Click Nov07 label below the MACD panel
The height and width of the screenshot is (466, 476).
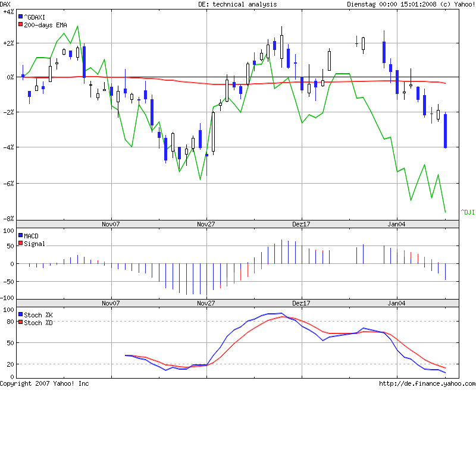tap(111, 303)
